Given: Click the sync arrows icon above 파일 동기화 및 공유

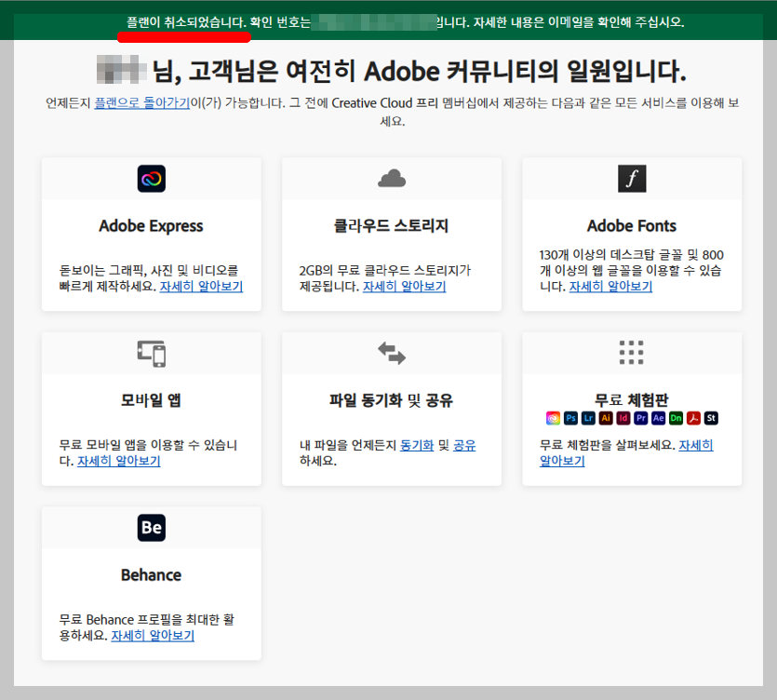Looking at the screenshot, I should 391,353.
